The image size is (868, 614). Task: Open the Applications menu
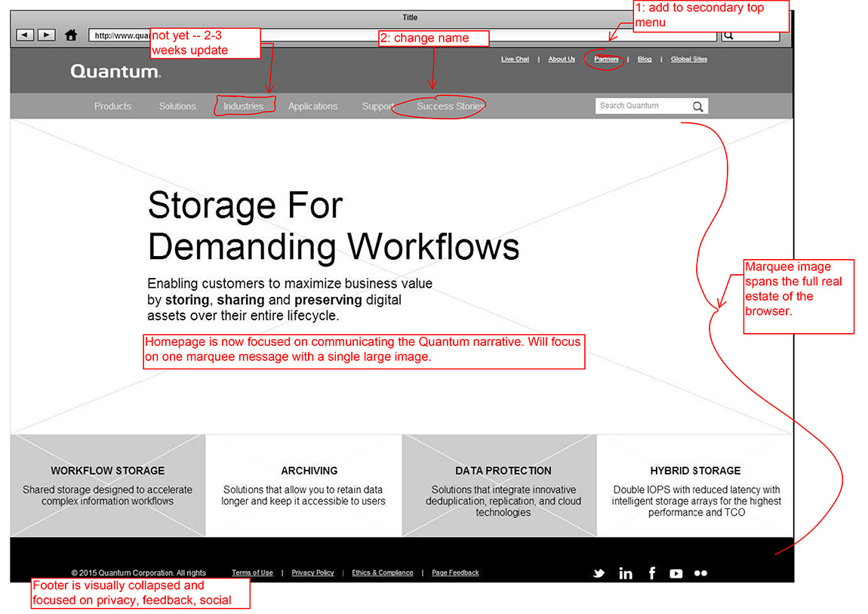tap(312, 106)
